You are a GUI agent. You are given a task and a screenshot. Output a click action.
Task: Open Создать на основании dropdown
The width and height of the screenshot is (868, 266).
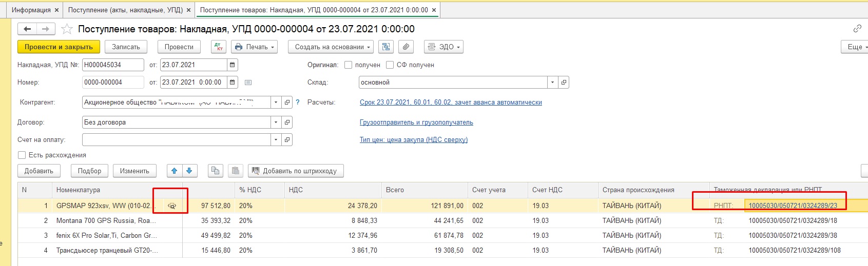tap(333, 47)
